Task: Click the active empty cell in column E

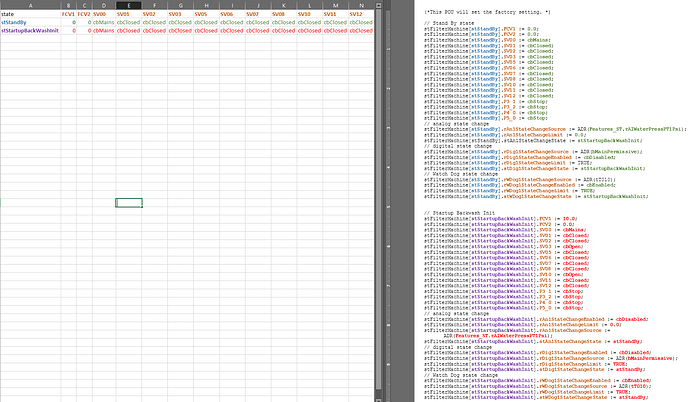Action: click(x=128, y=203)
